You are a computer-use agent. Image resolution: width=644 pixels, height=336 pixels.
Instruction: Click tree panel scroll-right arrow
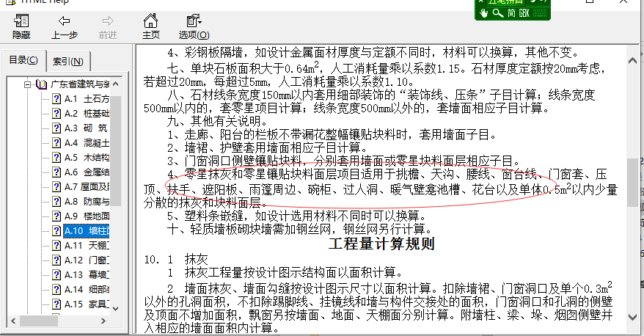pyautogui.click(x=103, y=321)
